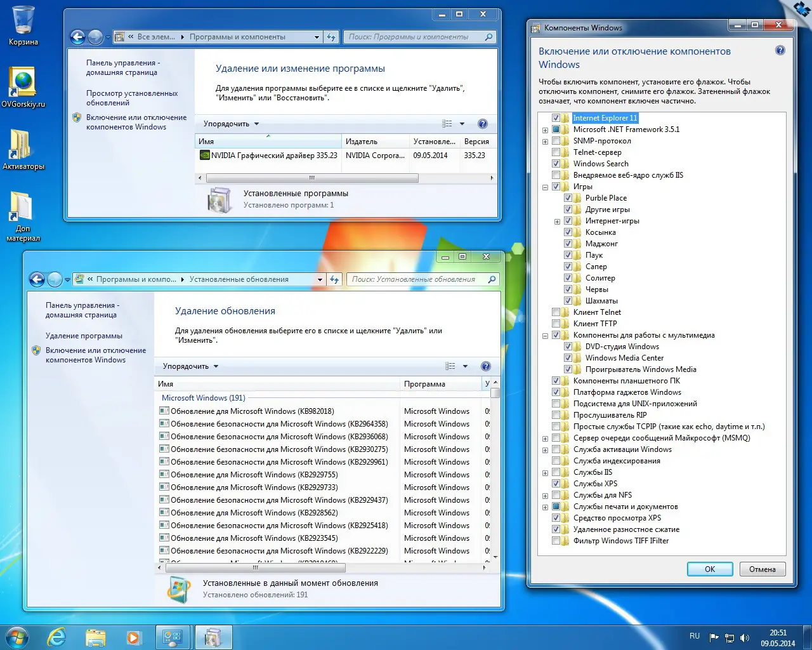Uncheck the Windows Media Center checkbox
812x650 pixels.
[568, 358]
